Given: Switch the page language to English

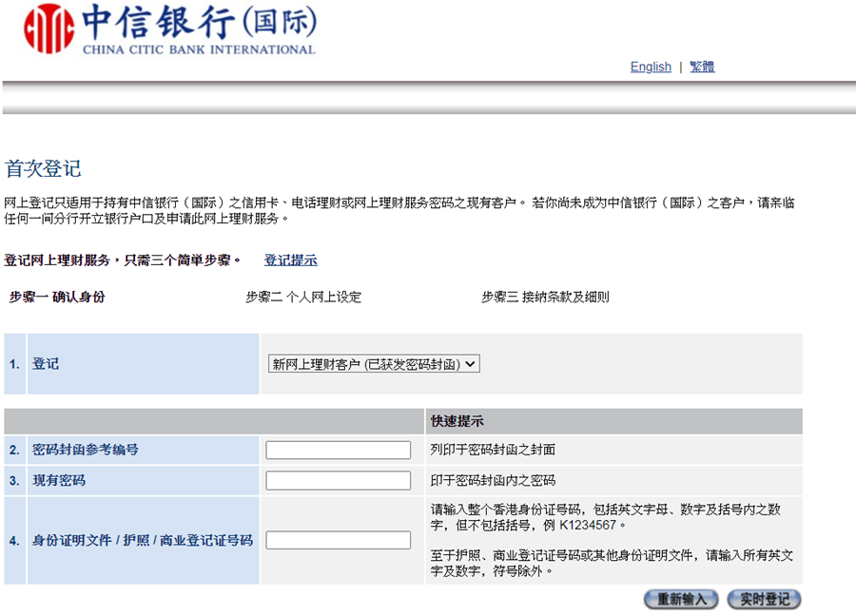Looking at the screenshot, I should (x=651, y=67).
